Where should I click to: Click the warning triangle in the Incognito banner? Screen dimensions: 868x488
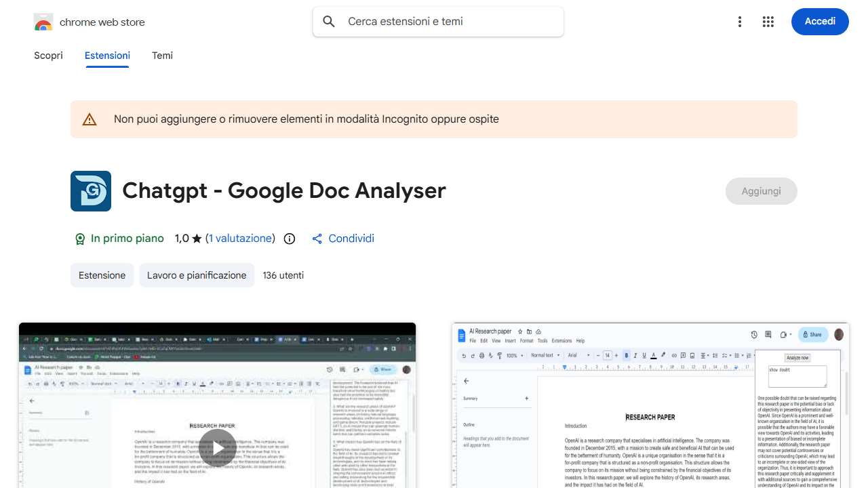coord(89,119)
